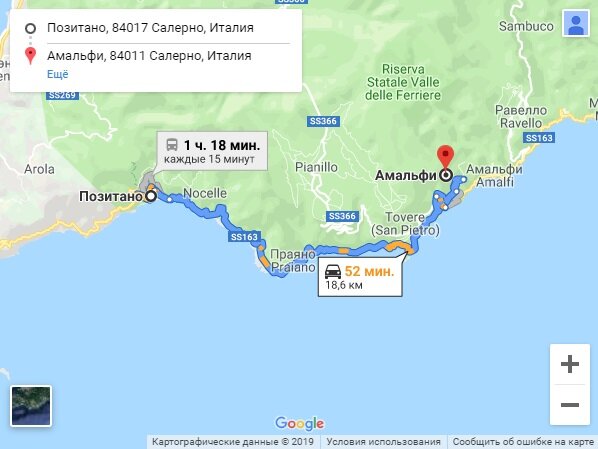Click the zoom out minus button
Image resolution: width=598 pixels, height=449 pixels.
click(570, 404)
